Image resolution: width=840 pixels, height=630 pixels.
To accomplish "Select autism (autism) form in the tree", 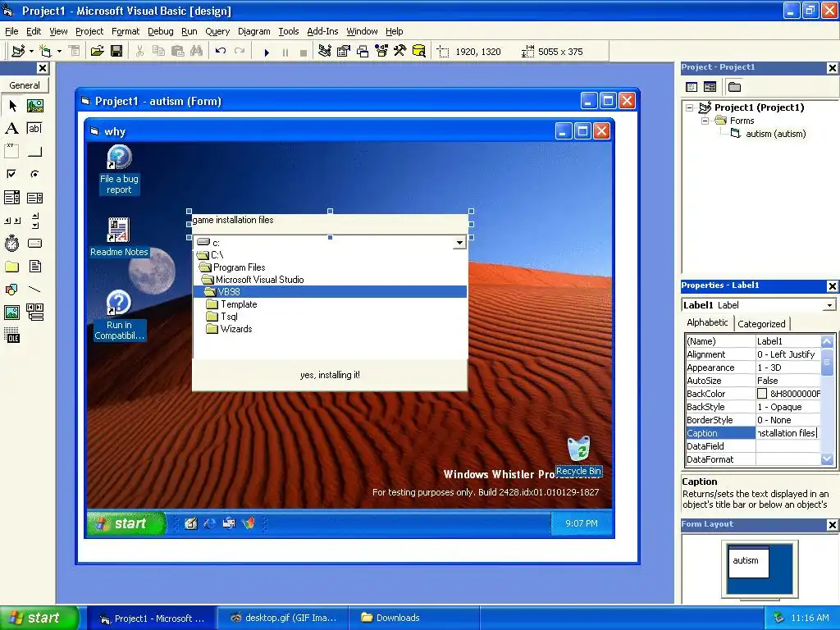I will click(776, 134).
